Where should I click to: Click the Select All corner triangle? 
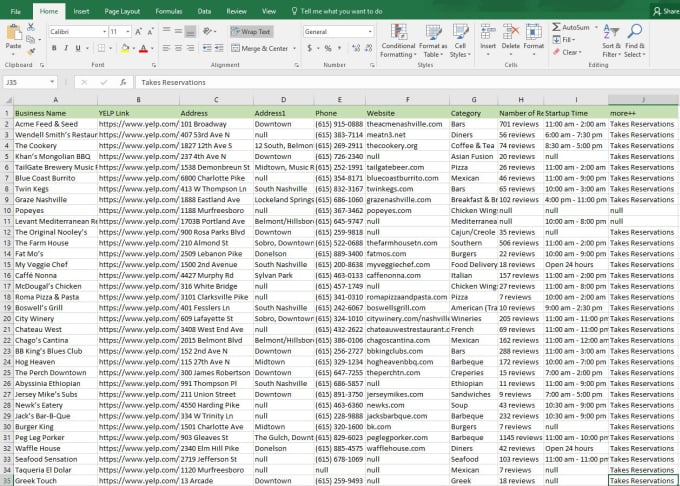tap(8, 100)
